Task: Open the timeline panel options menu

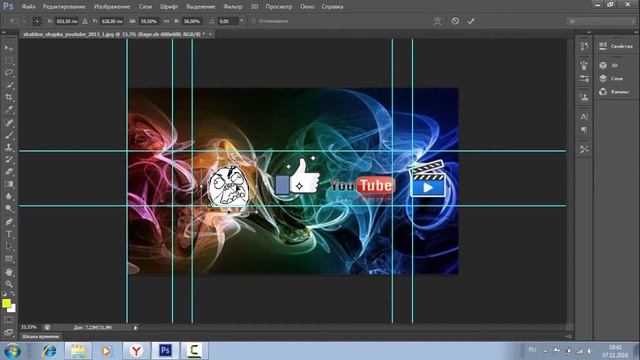Action: pos(569,337)
